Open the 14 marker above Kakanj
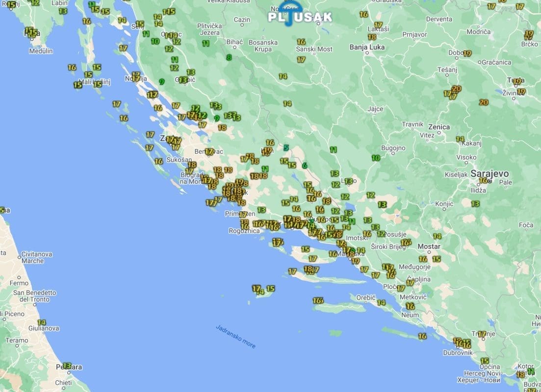This screenshot has height=392, width=541. (460, 139)
